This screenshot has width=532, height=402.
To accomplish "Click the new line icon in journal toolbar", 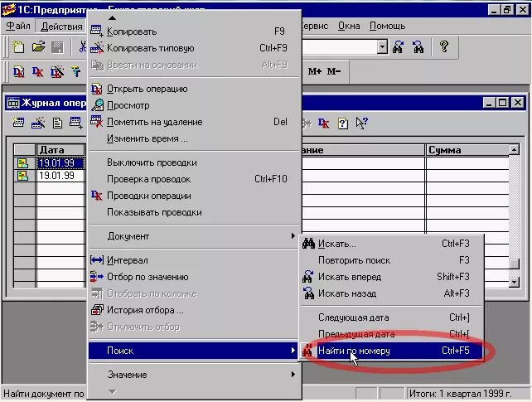I will pyautogui.click(x=18, y=123).
